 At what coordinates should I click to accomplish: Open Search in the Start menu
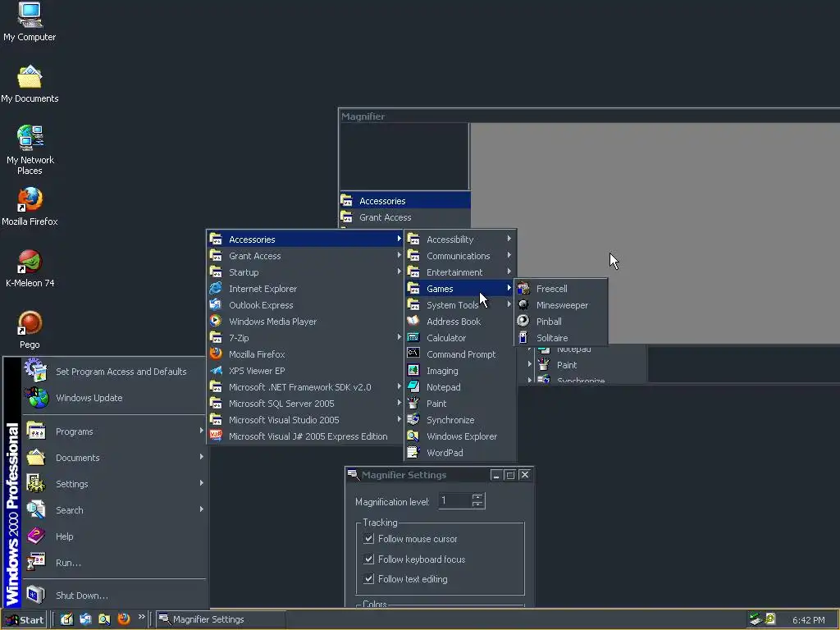coord(114,510)
